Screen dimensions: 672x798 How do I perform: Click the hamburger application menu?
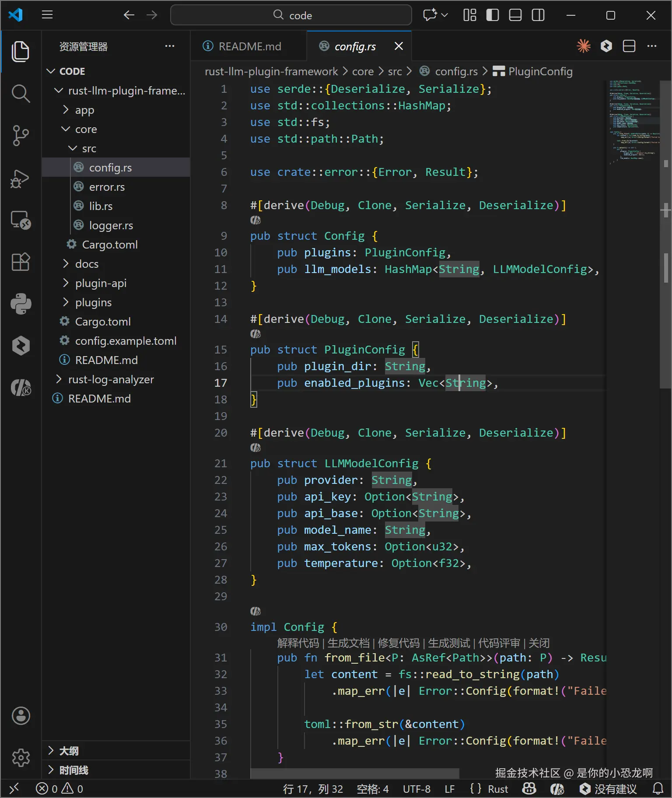pos(47,15)
